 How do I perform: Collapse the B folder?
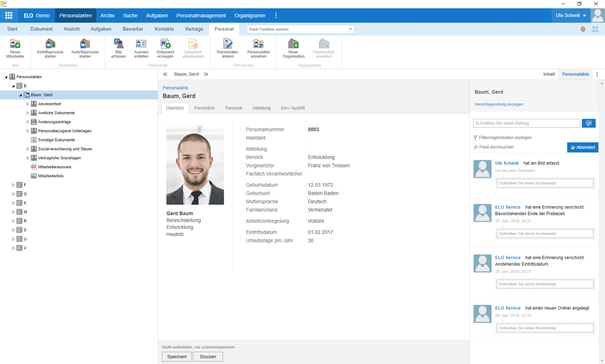click(x=13, y=86)
